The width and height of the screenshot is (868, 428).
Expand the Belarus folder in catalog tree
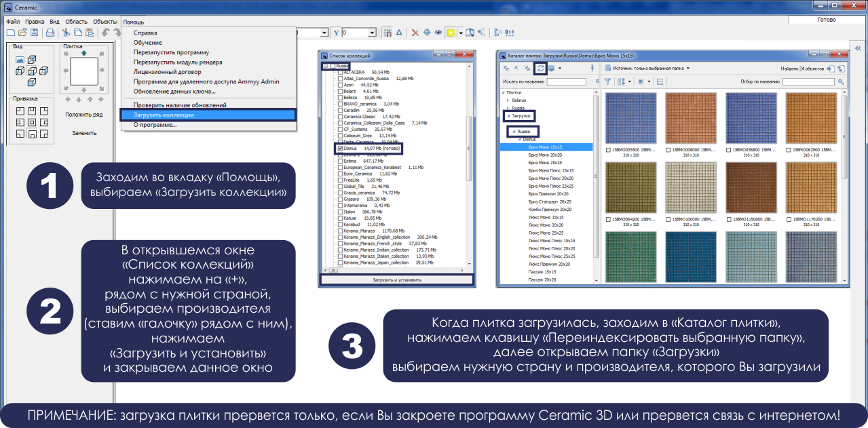(x=508, y=100)
